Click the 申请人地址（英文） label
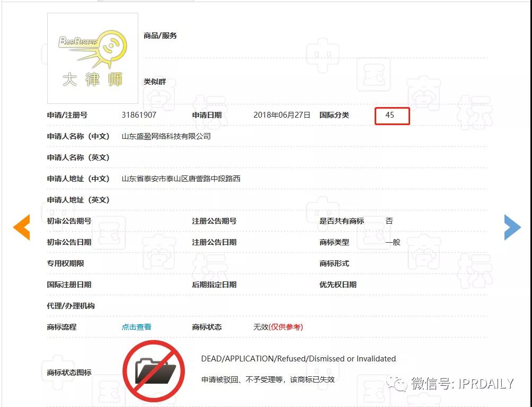This screenshot has height=407, width=532. [x=78, y=200]
